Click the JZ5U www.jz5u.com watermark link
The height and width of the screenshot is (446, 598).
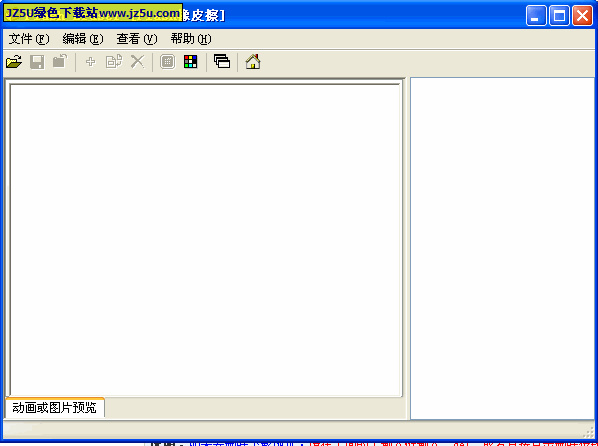click(x=93, y=13)
